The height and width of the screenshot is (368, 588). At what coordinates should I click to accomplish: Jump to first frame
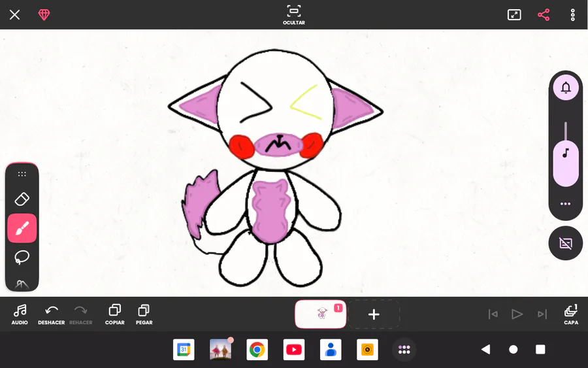[x=493, y=314]
